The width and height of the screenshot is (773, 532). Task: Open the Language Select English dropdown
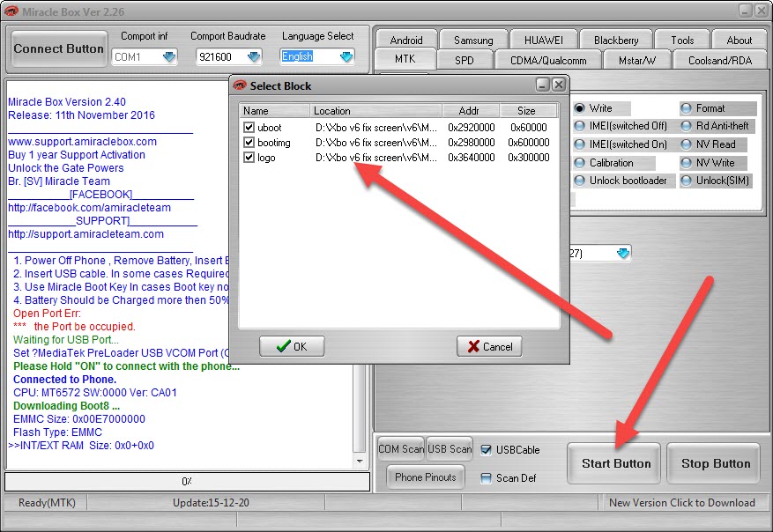(346, 56)
